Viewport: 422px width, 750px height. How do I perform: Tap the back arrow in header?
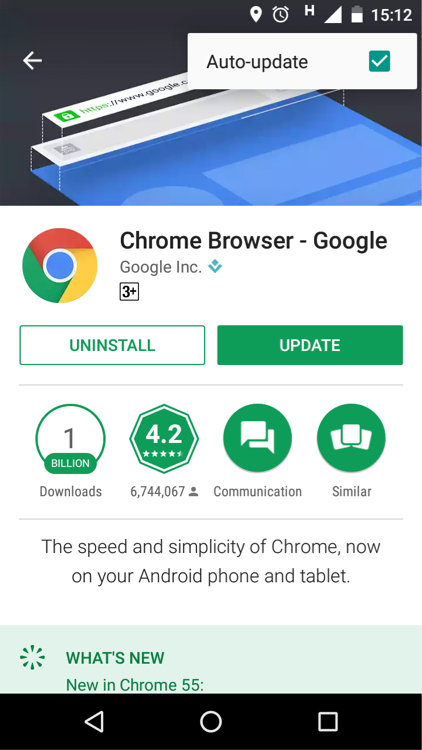[x=33, y=60]
